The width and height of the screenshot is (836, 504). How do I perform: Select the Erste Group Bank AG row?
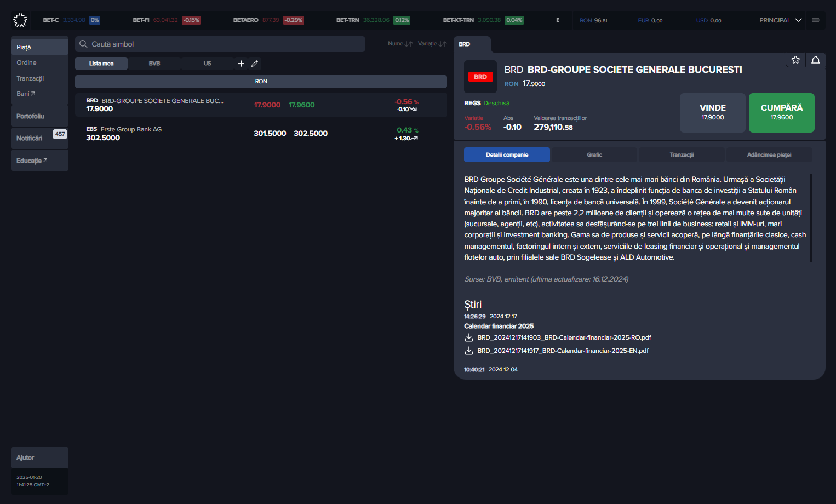(x=261, y=133)
